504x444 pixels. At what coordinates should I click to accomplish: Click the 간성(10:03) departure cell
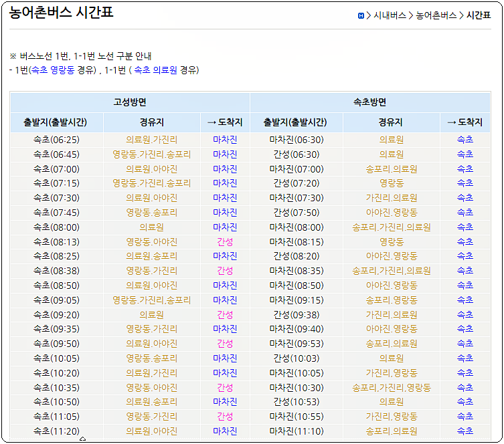(297, 358)
